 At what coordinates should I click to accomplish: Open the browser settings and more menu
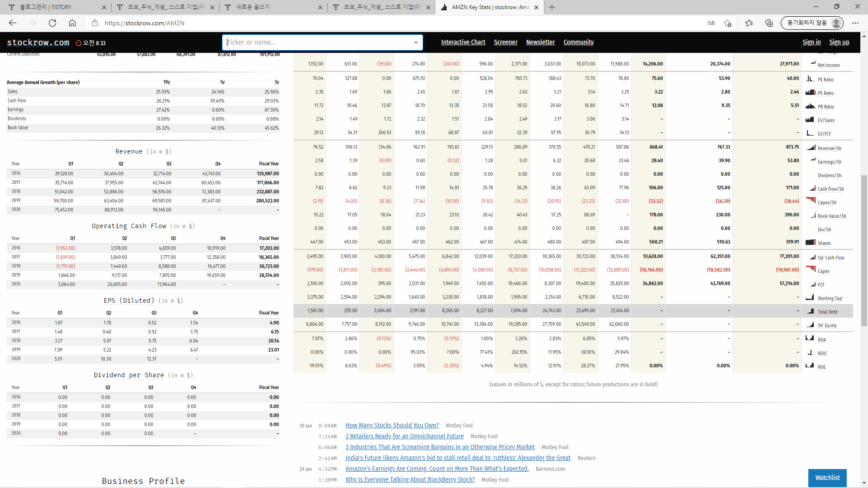point(855,23)
